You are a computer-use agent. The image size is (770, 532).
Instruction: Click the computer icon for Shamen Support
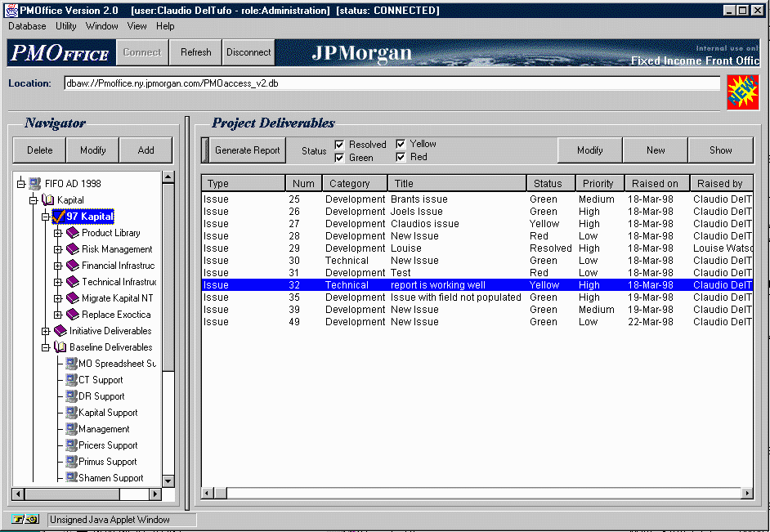pyautogui.click(x=72, y=477)
